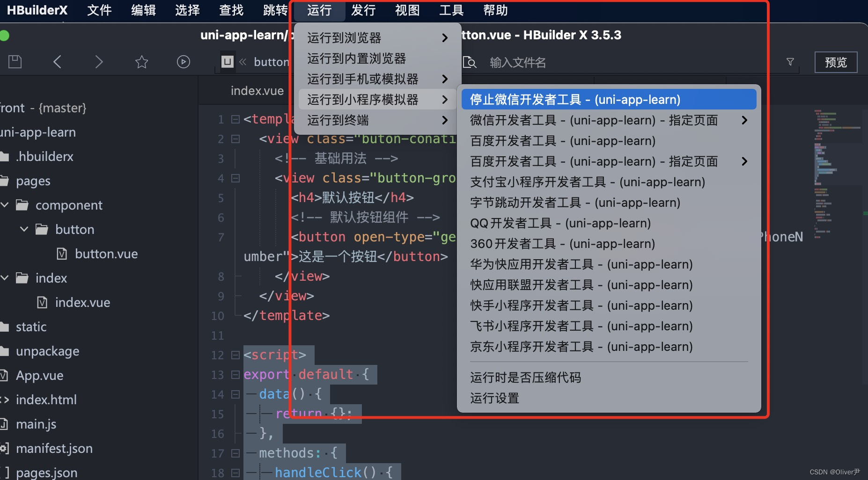Viewport: 868px width, 480px height.
Task: Switch to the index.vue editor tab
Action: click(257, 90)
